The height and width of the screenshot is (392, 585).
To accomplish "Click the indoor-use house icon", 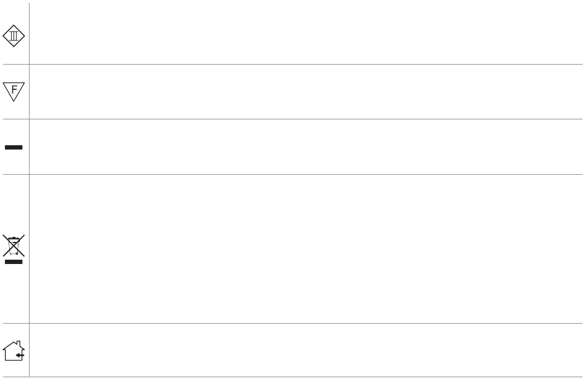I will (14, 351).
